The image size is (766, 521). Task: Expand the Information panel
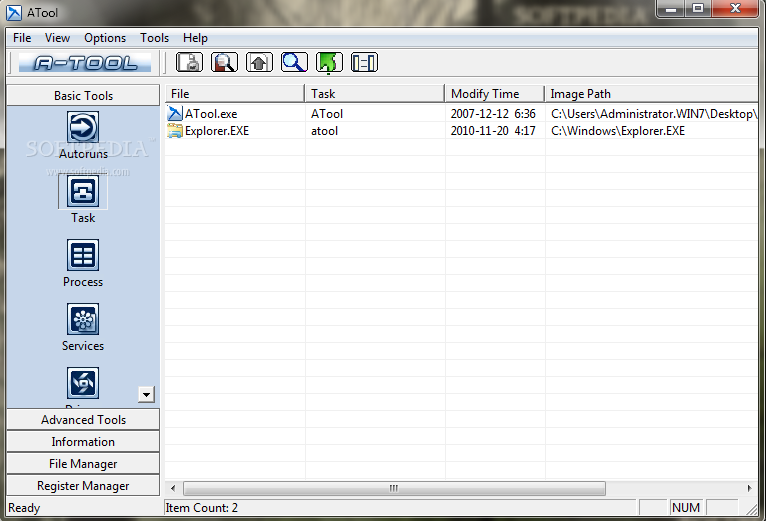tap(83, 442)
